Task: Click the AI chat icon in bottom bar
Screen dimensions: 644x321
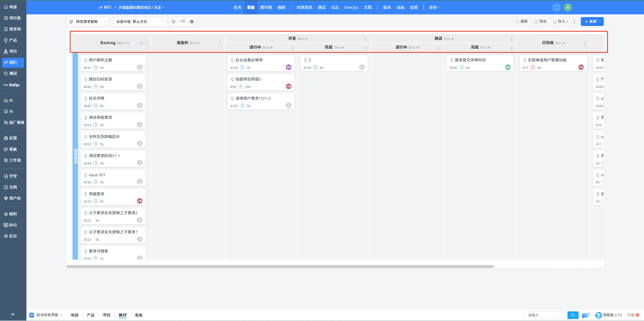Action: pos(586,315)
